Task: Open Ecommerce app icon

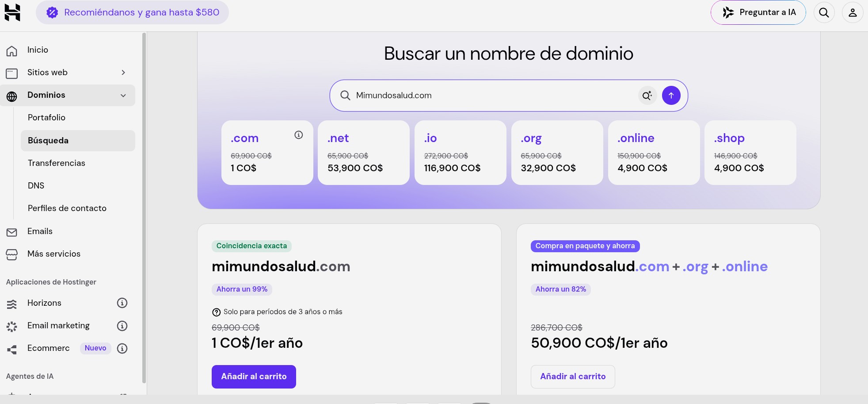Action: pyautogui.click(x=12, y=350)
